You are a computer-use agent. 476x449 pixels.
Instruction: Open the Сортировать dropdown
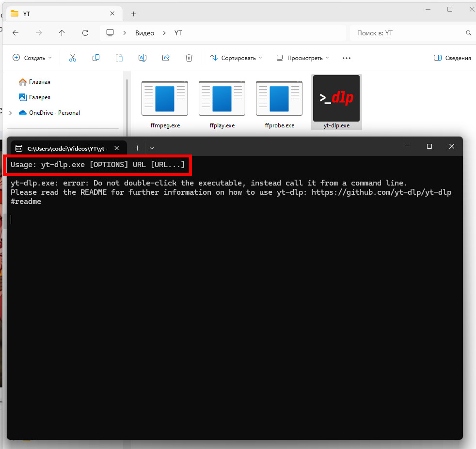[236, 58]
